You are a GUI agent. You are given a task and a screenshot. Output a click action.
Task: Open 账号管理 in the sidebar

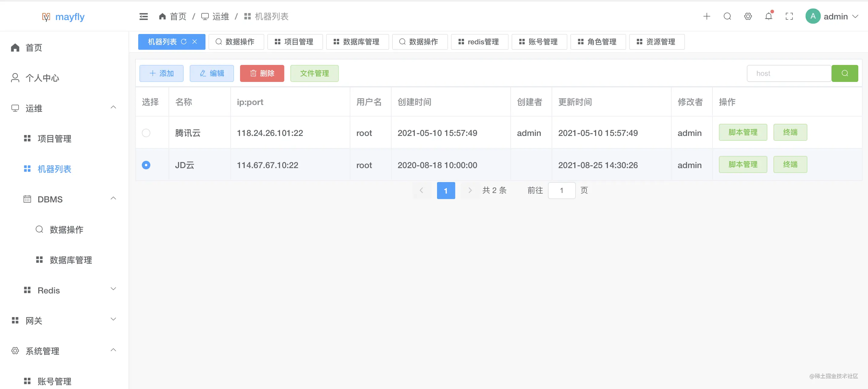point(64,382)
